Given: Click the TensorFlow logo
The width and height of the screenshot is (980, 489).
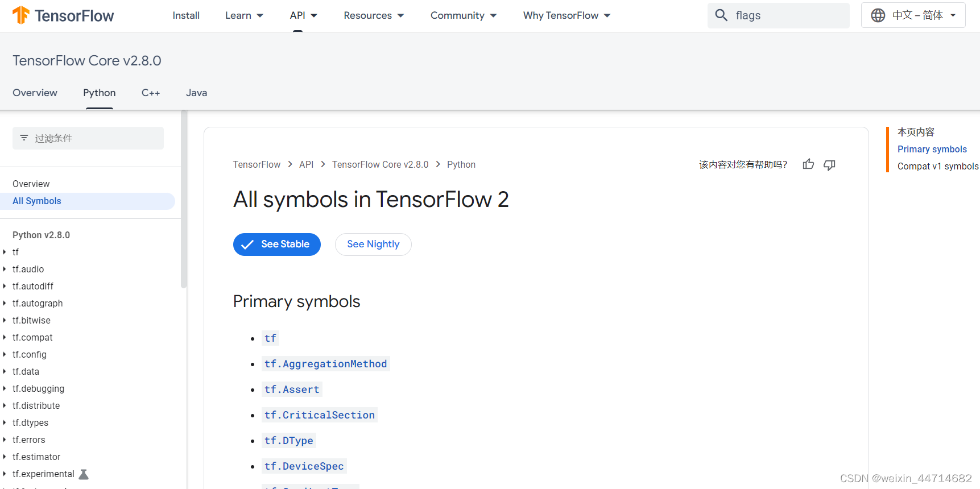Looking at the screenshot, I should click(63, 15).
